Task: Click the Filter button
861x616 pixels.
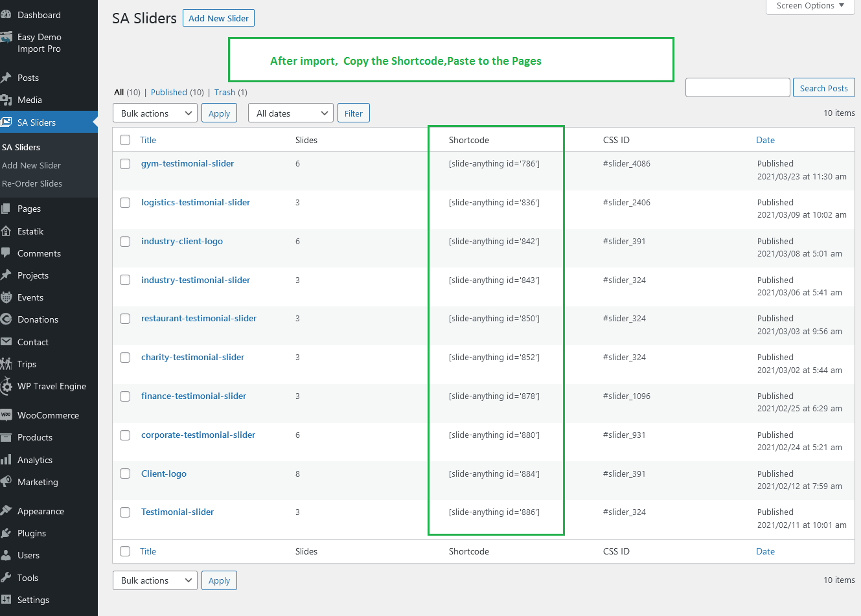Action: tap(354, 113)
